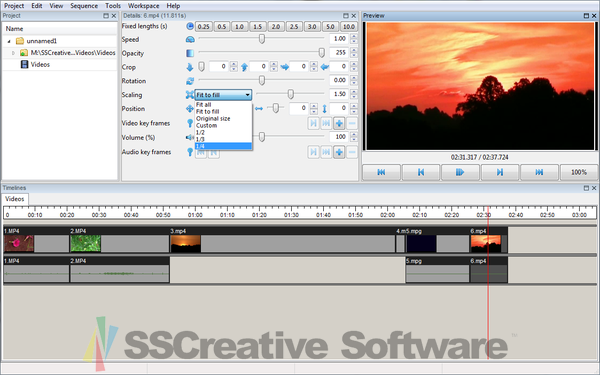The image size is (600, 375).
Task: Click the Opacity gradient icon
Action: pos(190,53)
